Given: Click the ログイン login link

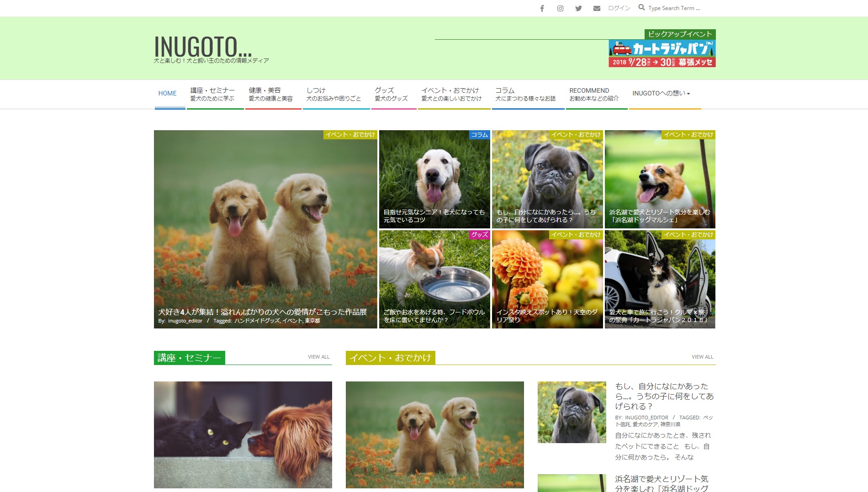Looking at the screenshot, I should 619,8.
